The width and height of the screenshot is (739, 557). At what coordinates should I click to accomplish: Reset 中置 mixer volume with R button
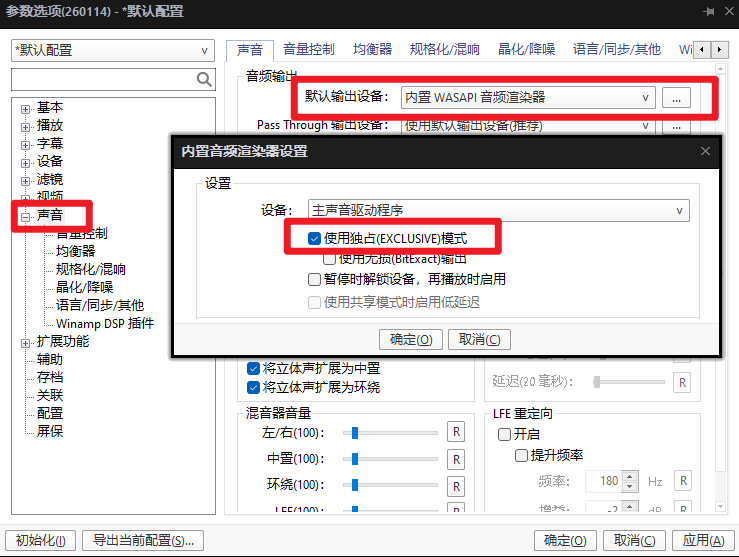tap(456, 459)
